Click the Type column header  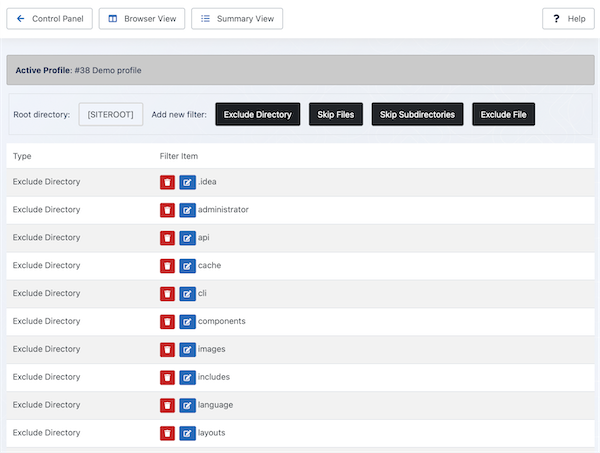[x=22, y=156]
